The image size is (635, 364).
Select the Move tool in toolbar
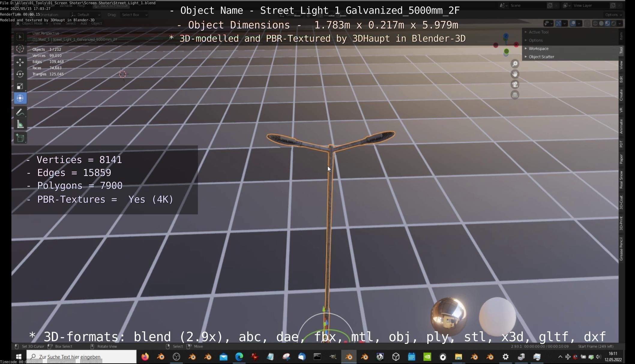(20, 62)
